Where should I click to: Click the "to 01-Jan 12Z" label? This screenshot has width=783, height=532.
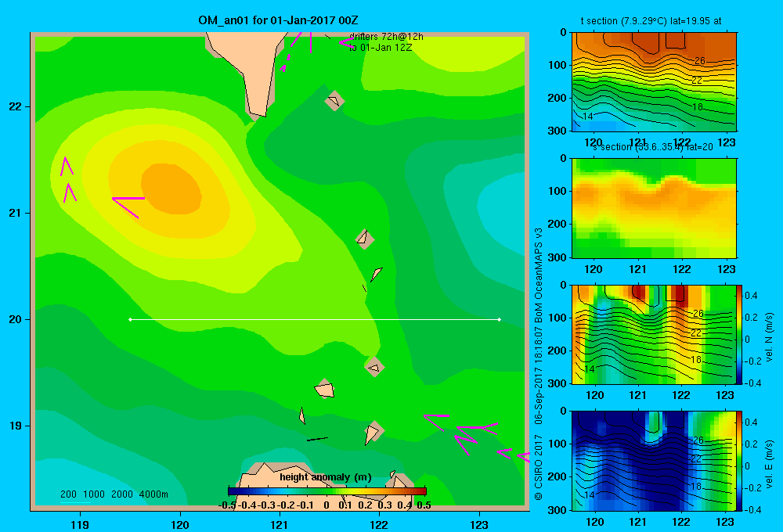coord(381,48)
